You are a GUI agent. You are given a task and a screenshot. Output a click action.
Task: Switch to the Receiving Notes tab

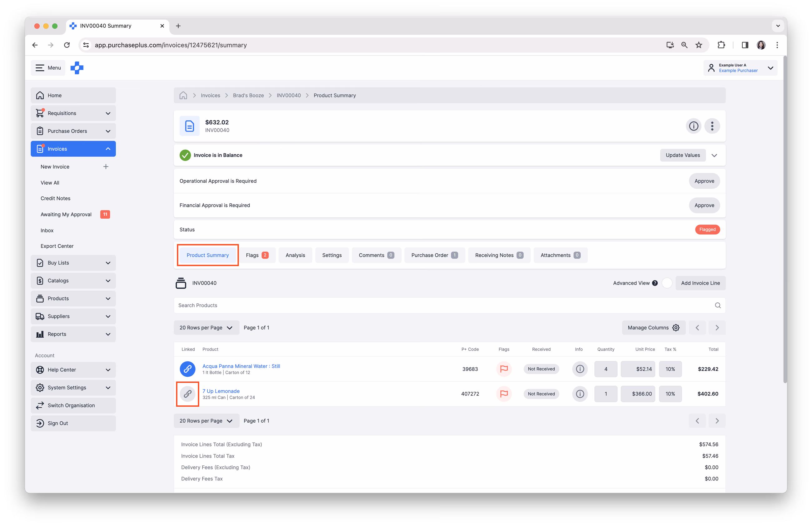tap(499, 255)
